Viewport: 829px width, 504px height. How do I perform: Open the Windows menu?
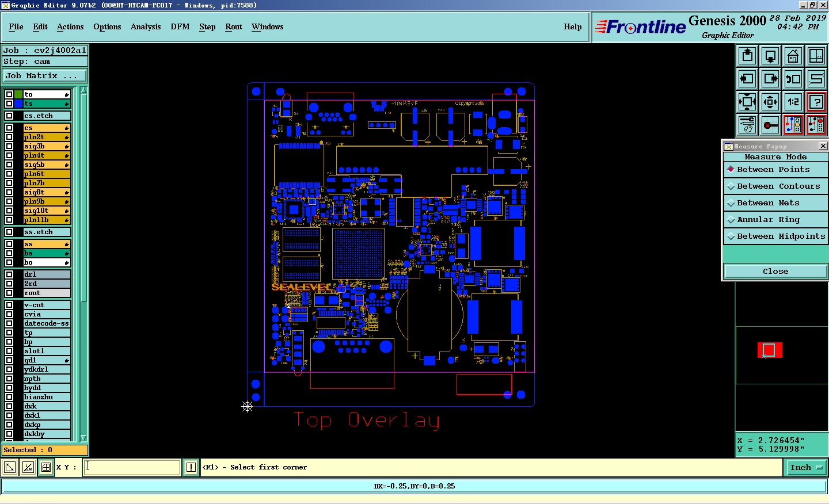tap(268, 26)
